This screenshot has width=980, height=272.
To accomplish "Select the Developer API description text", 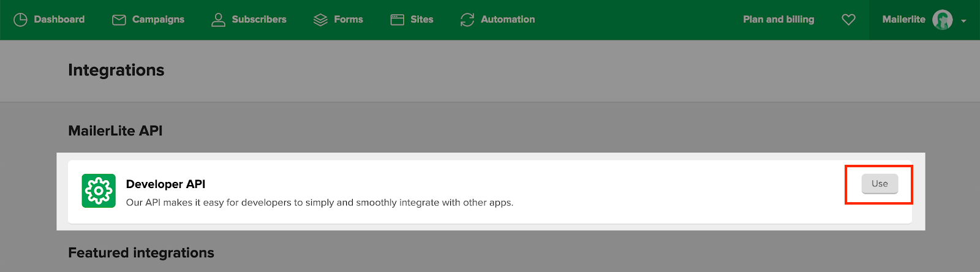I will tap(320, 202).
